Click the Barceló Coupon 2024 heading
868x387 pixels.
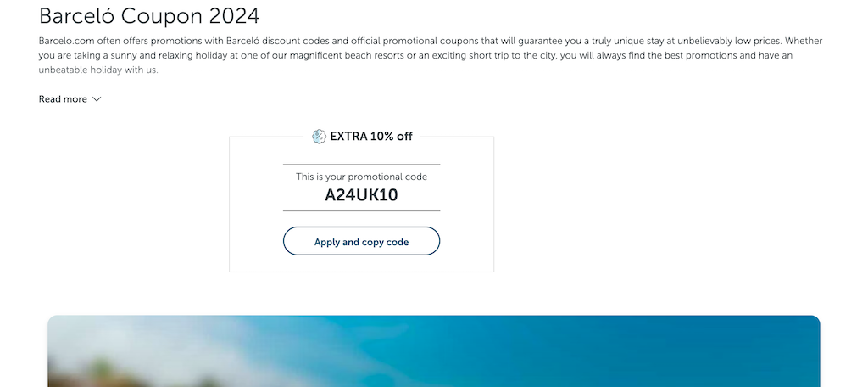tap(149, 16)
